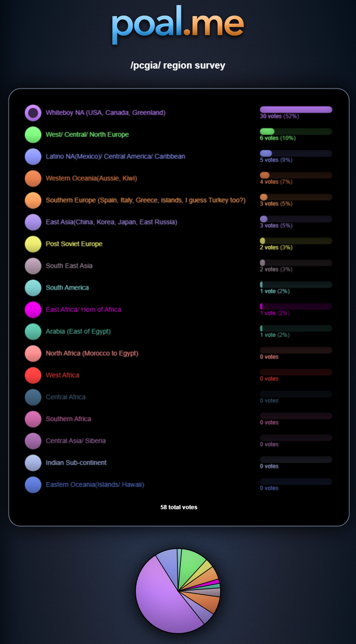
Task: Click the 30 votes purple progress bar
Action: [x=296, y=110]
